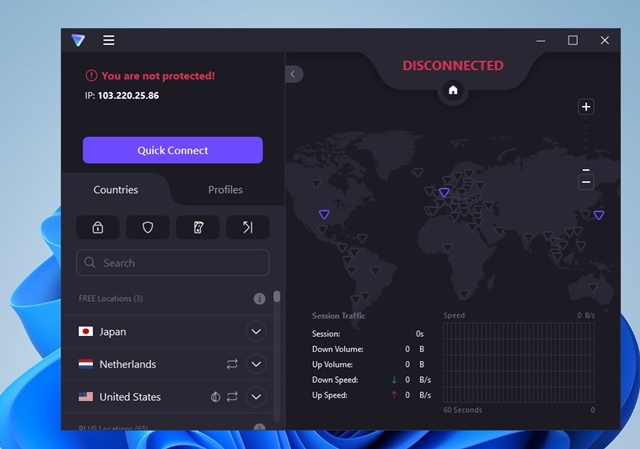
Task: Click the FREE Locations (3) header
Action: tap(111, 298)
